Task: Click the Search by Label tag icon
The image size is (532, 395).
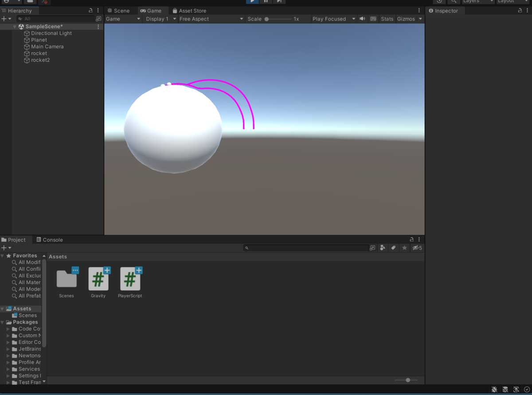Action: point(393,248)
